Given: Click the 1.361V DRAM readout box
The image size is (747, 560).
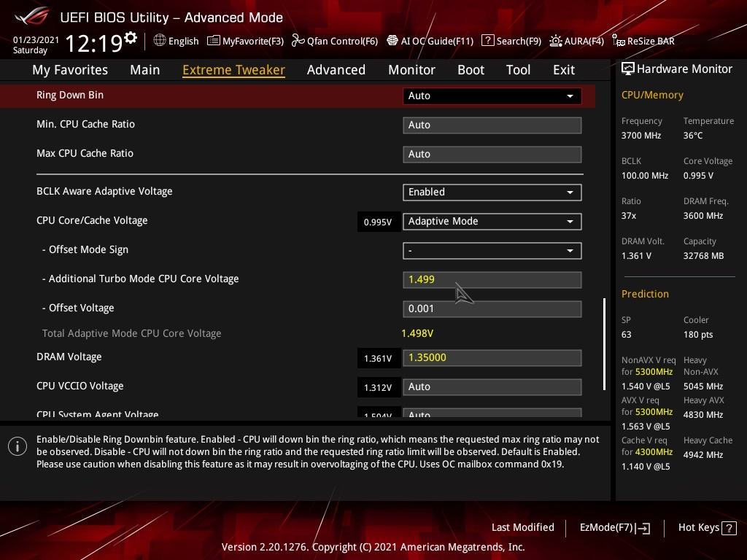Looking at the screenshot, I should (x=378, y=359).
